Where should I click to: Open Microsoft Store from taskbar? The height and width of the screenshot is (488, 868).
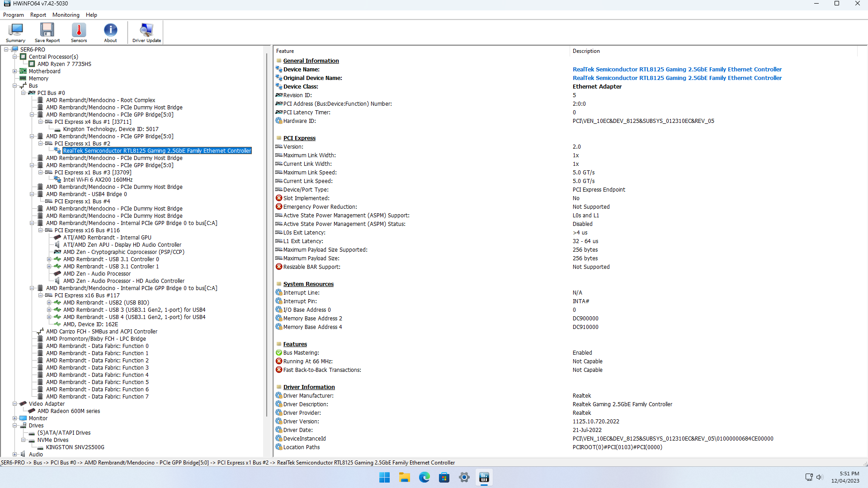coord(444,477)
